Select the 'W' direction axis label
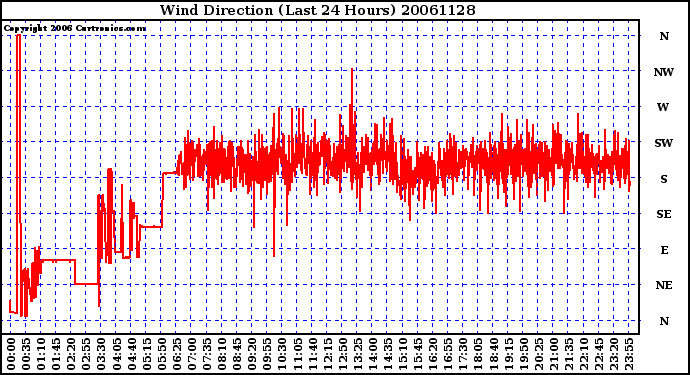This screenshot has height=375, width=690. [663, 107]
